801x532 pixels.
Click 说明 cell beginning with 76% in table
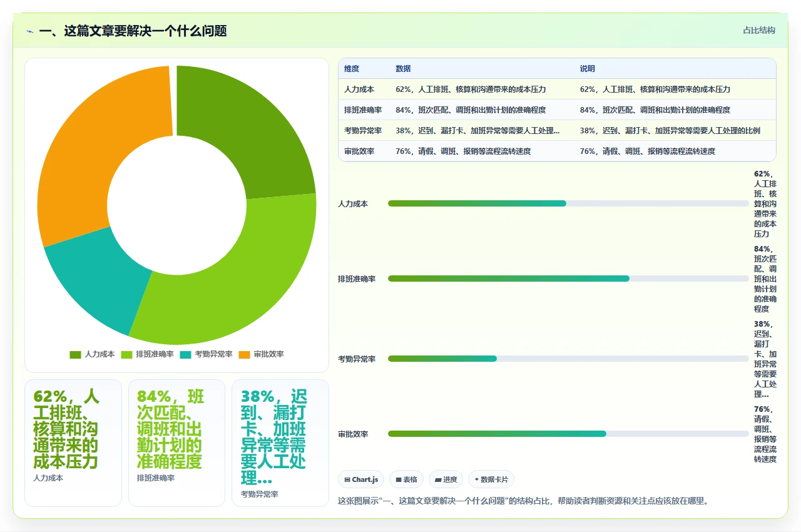(x=648, y=151)
